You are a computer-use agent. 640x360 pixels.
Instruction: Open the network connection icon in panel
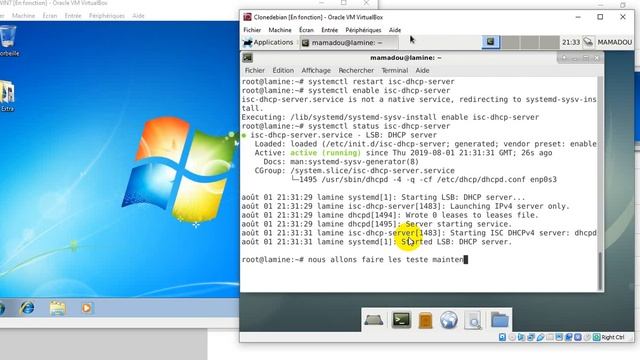588,42
